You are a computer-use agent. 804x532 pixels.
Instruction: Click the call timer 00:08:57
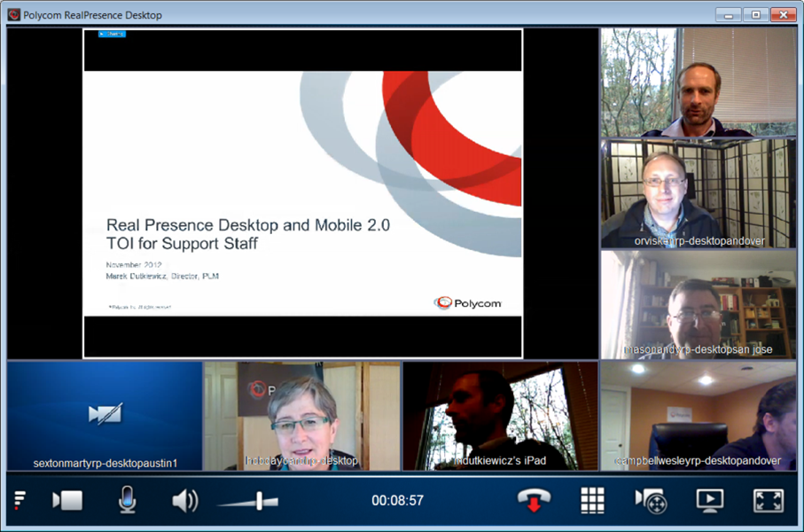(397, 500)
